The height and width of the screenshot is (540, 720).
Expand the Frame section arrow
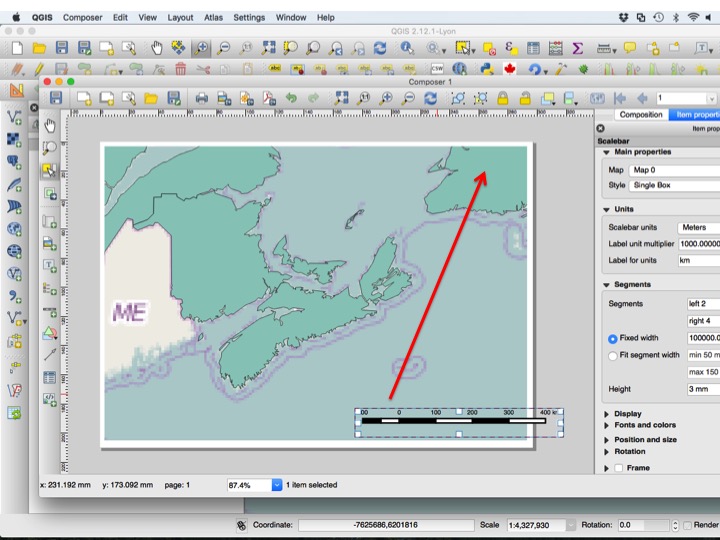pyautogui.click(x=606, y=468)
